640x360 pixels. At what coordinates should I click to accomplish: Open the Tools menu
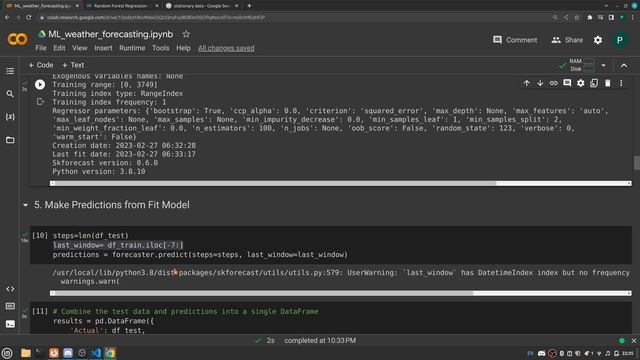point(160,48)
